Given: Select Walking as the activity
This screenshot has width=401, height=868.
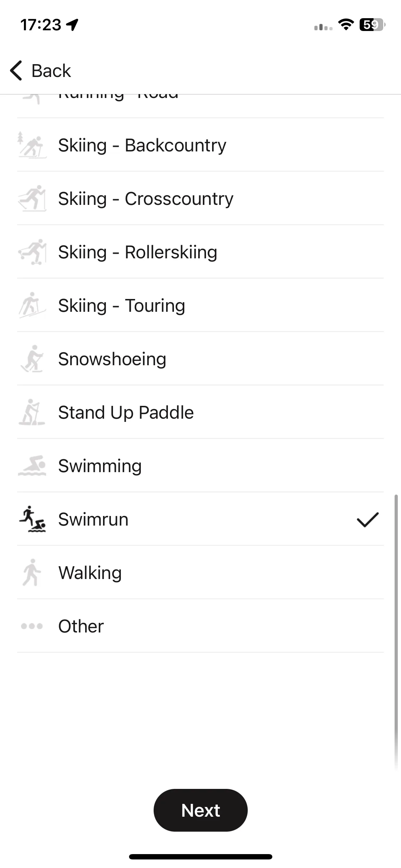Looking at the screenshot, I should tap(200, 573).
